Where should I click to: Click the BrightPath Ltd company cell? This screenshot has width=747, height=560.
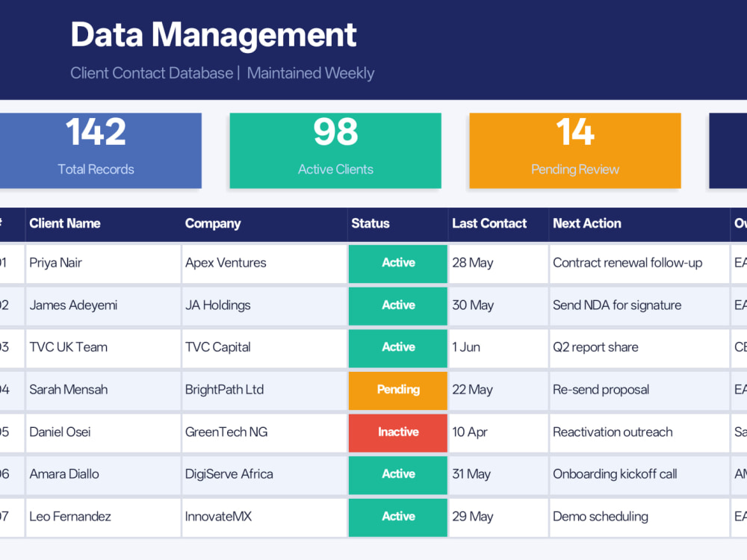pyautogui.click(x=264, y=390)
